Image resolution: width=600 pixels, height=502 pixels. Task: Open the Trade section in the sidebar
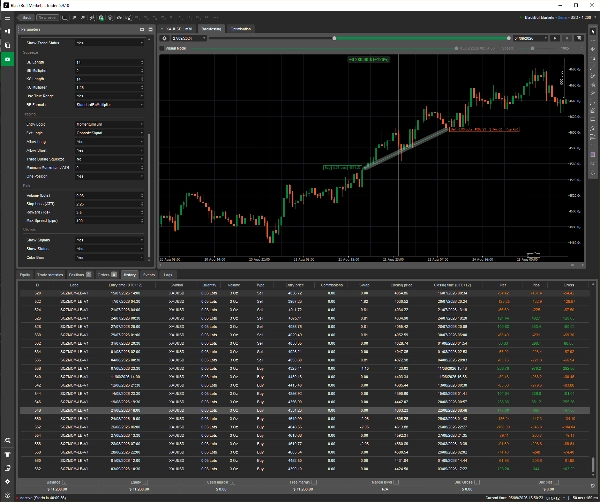click(7, 31)
